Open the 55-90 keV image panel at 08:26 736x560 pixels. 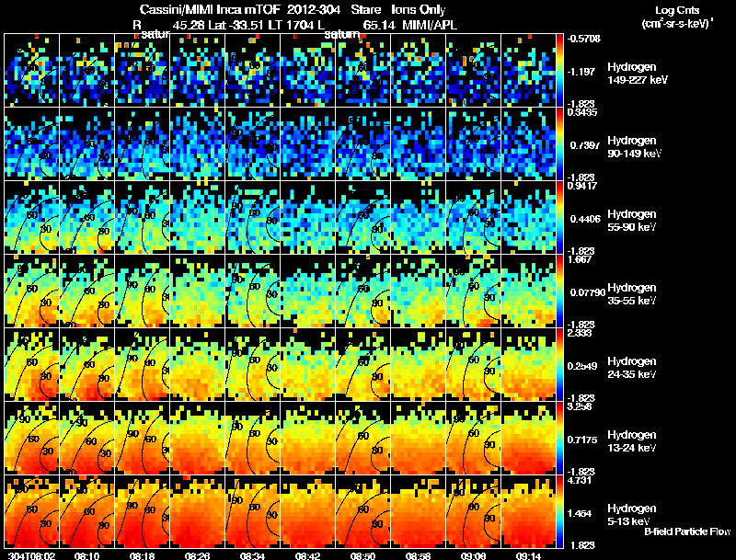(198, 218)
